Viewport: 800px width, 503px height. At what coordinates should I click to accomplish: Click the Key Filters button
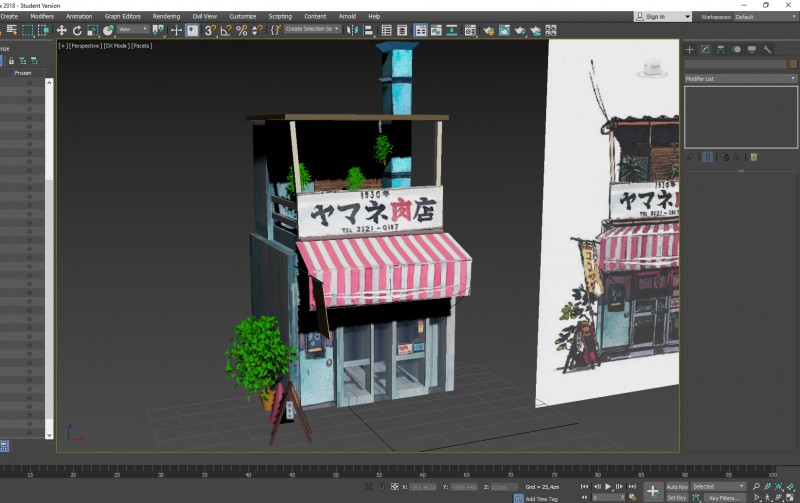[724, 497]
